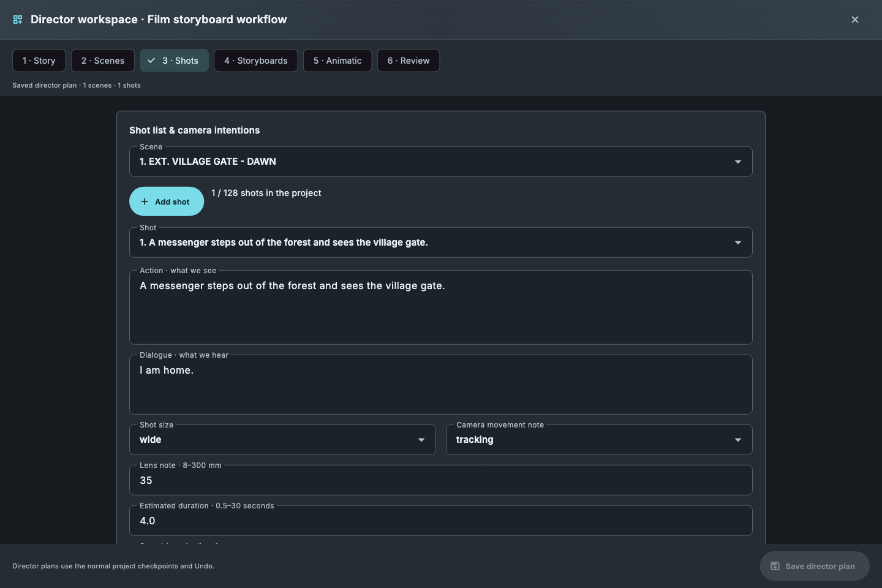The height and width of the screenshot is (588, 882).
Task: Switch to the 6 · Review tab
Action: (409, 61)
